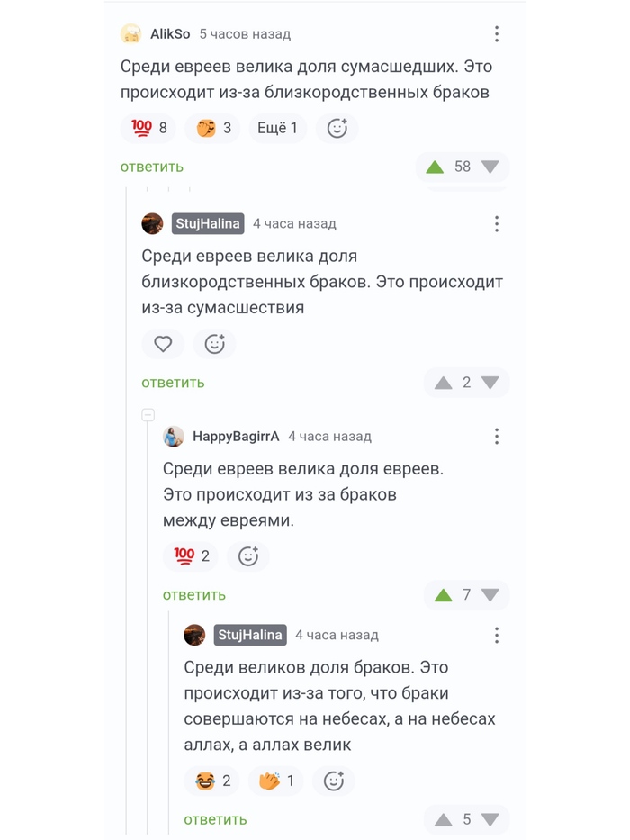Viewport: 630px width, 840px height.
Task: Open the three-dot menu on the last comment
Action: [497, 635]
